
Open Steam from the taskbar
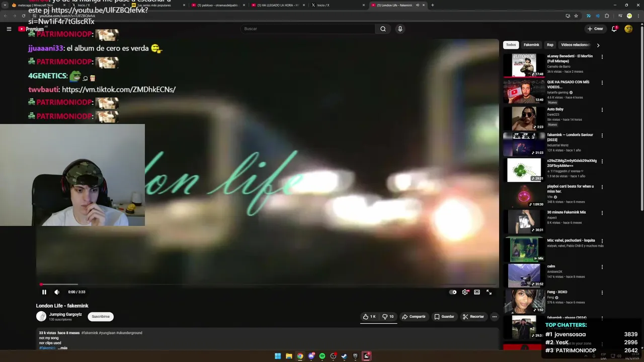(x=344, y=356)
